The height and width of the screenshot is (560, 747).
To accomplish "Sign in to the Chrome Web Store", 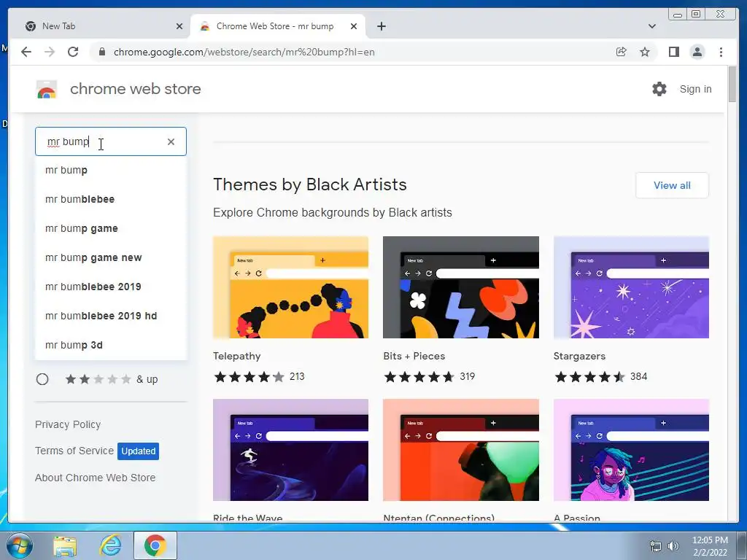I will [695, 89].
